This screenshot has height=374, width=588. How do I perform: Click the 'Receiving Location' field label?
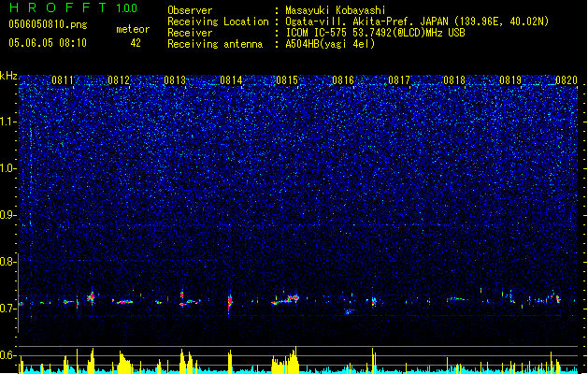218,22
